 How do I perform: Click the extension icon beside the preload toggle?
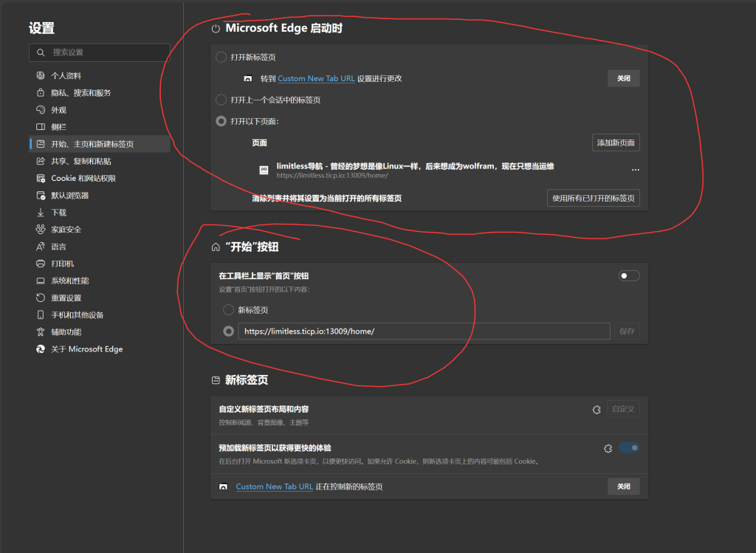point(608,448)
